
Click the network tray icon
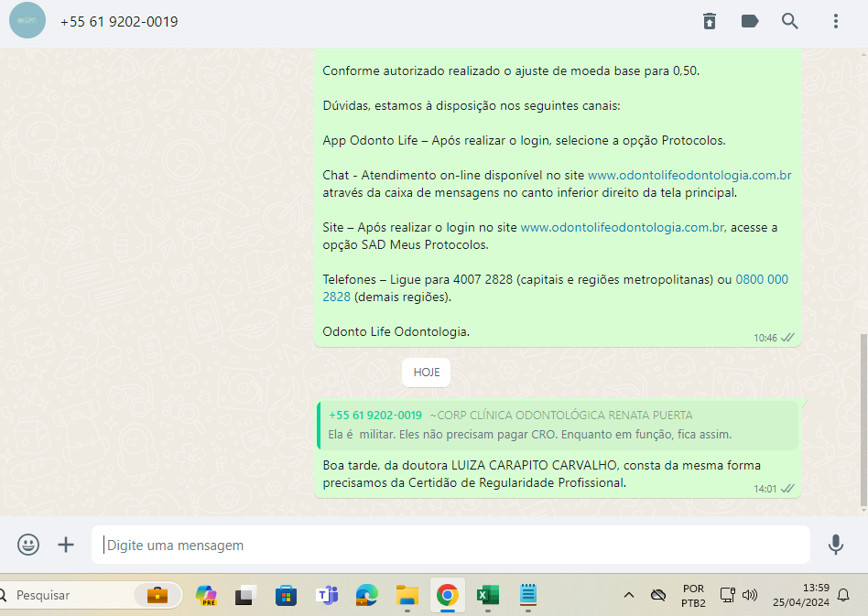point(727,595)
